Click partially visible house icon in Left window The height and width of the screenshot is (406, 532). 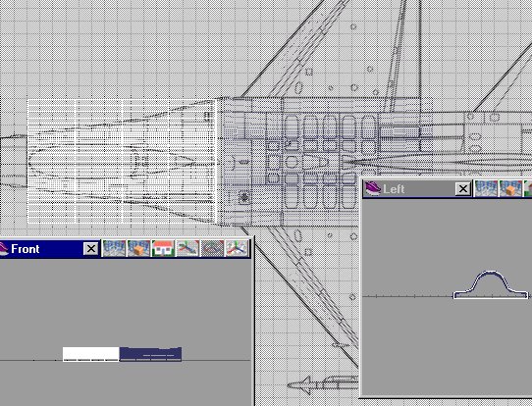pos(528,188)
